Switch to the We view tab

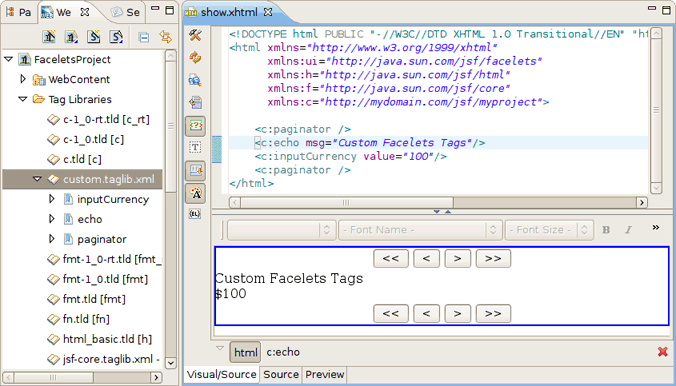pos(65,12)
